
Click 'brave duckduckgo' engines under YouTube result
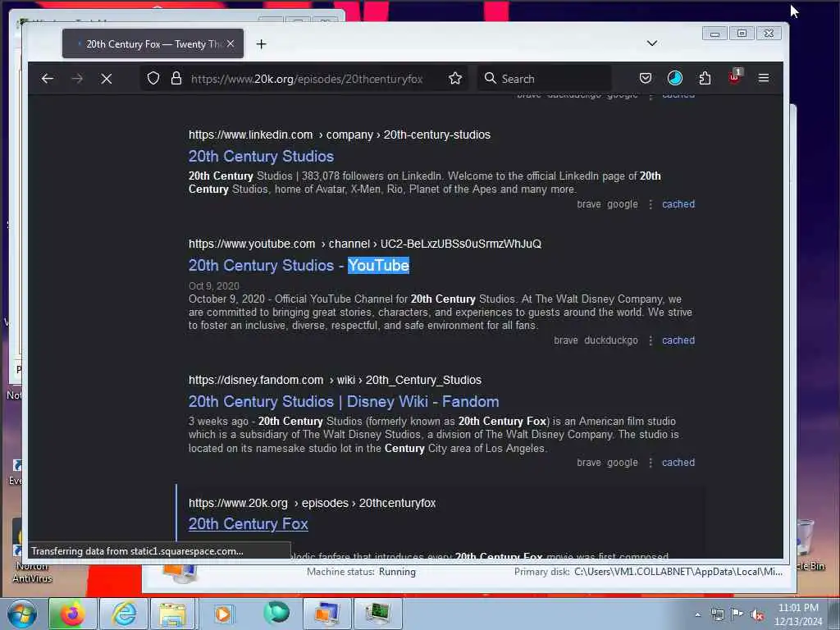coord(596,340)
